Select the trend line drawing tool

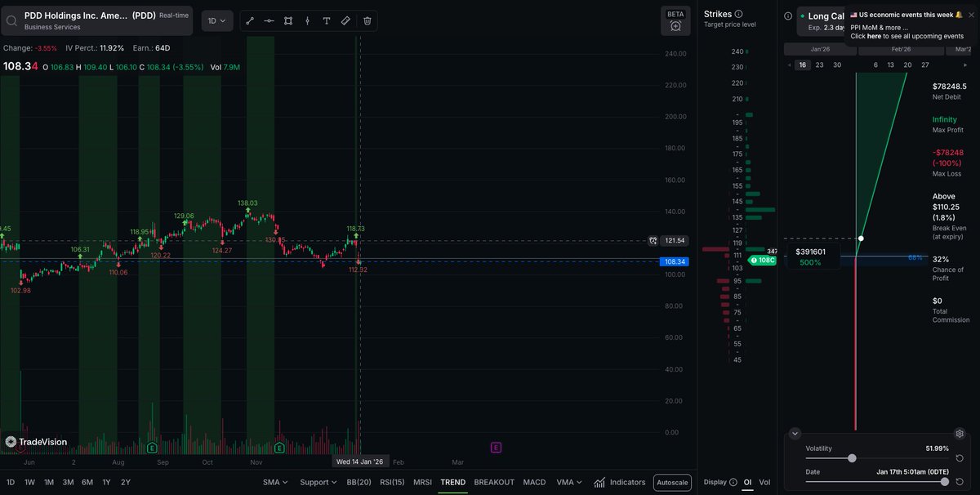point(250,20)
